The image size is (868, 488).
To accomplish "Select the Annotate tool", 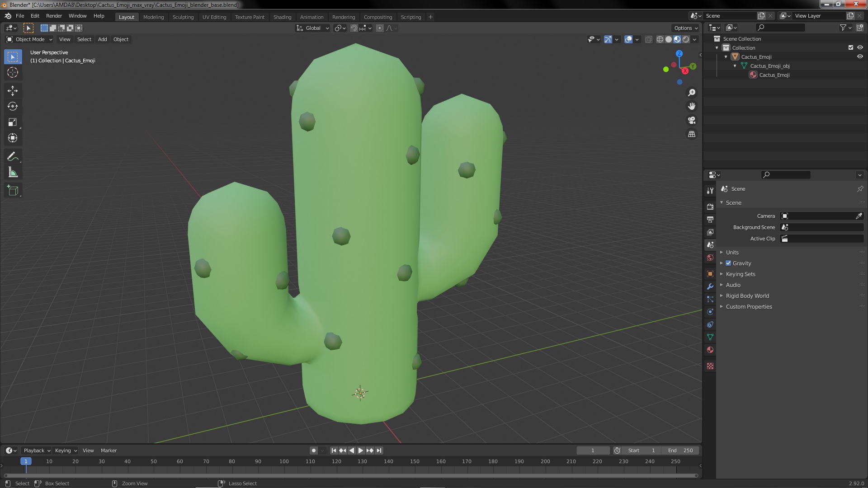I will 13,157.
